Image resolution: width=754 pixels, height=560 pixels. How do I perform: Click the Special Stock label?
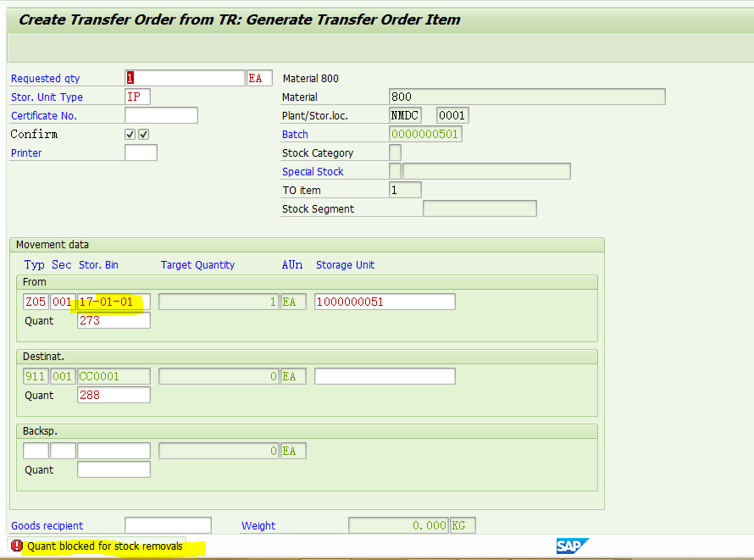(x=313, y=172)
